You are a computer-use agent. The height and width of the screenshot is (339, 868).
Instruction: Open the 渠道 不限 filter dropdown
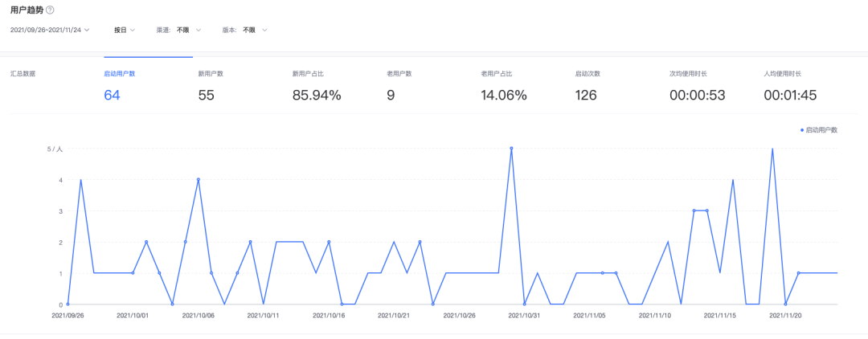178,30
